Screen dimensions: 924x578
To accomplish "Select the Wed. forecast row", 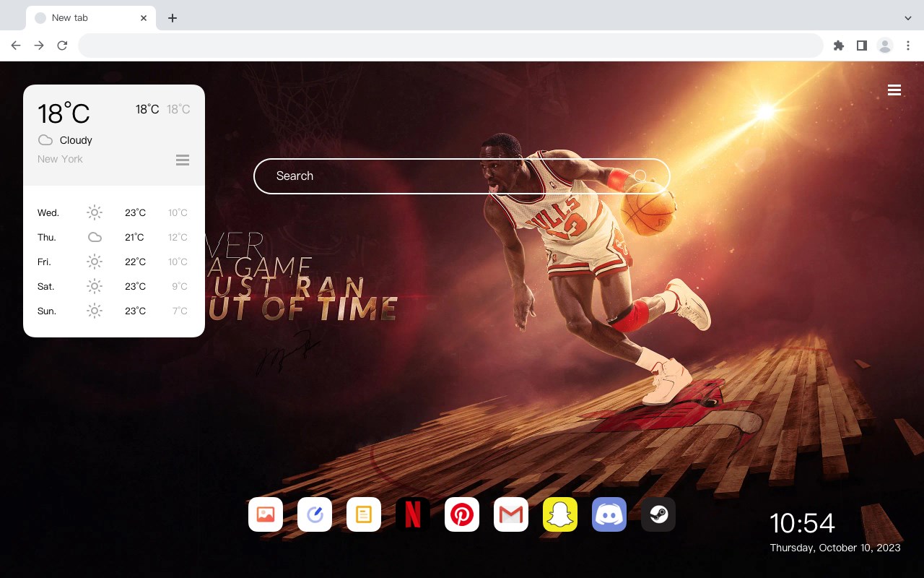I will [x=114, y=212].
